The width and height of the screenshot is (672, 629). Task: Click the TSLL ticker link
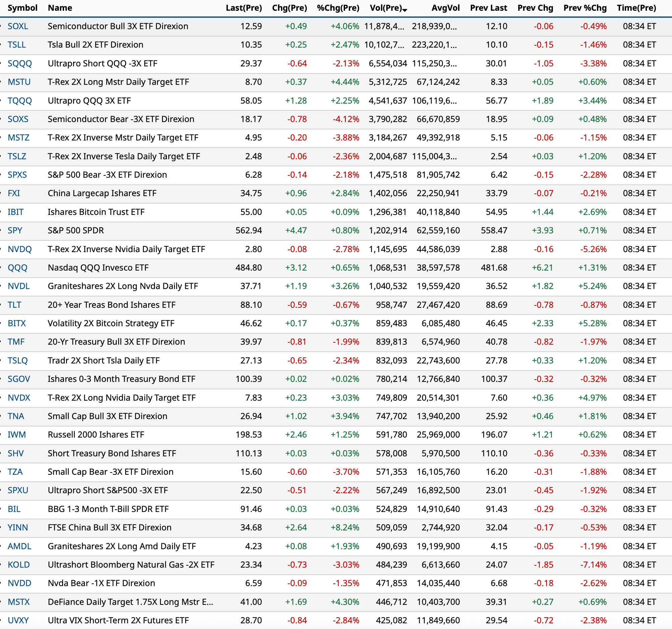pyautogui.click(x=16, y=45)
